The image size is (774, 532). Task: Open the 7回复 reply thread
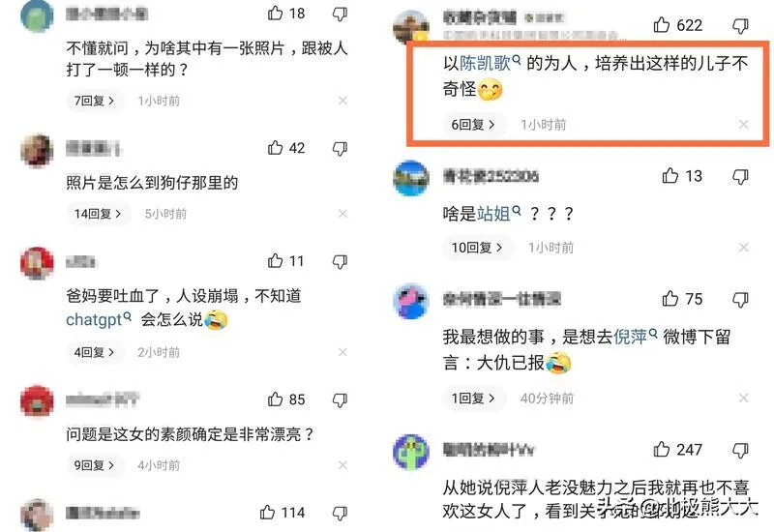pos(94,101)
